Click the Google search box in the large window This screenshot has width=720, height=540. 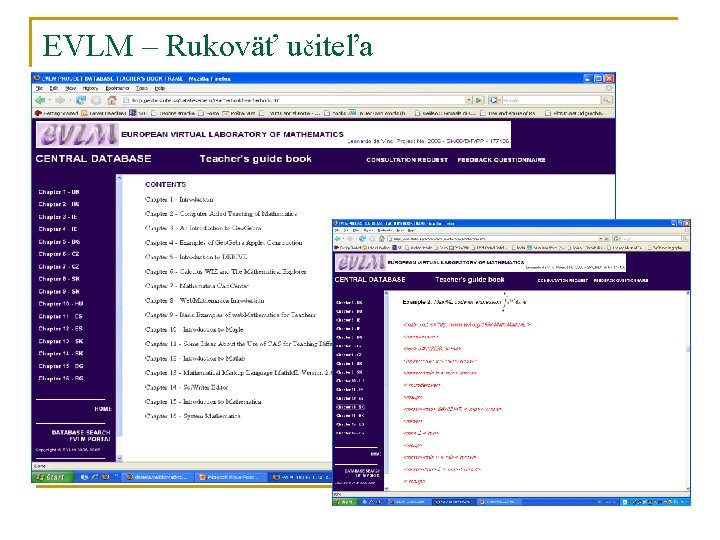[x=551, y=100]
